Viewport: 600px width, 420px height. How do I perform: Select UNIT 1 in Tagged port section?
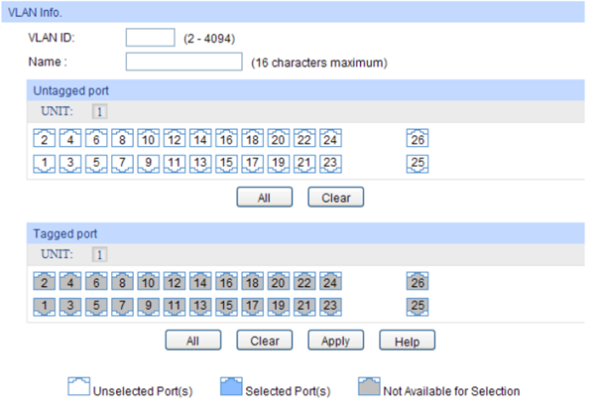point(99,255)
